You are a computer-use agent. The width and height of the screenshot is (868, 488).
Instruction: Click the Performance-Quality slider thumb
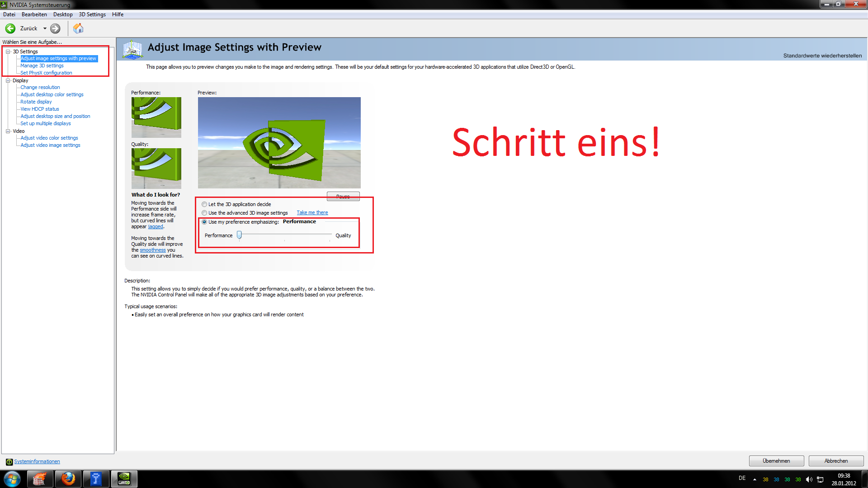[x=239, y=235]
